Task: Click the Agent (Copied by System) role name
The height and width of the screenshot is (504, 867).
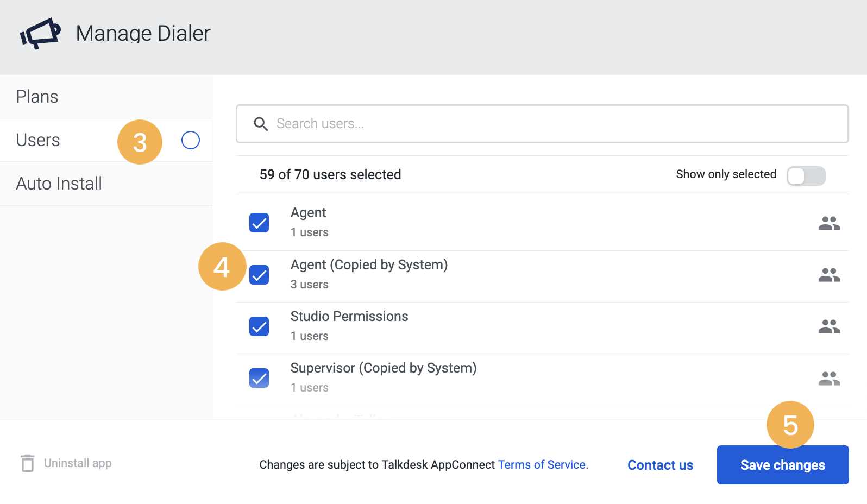Action: pyautogui.click(x=369, y=265)
